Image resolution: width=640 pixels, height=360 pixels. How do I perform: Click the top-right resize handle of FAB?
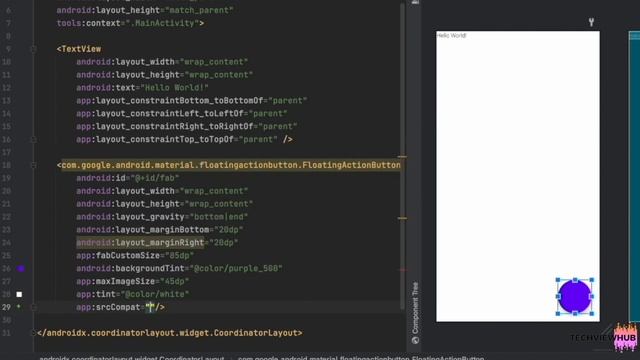[592, 280]
